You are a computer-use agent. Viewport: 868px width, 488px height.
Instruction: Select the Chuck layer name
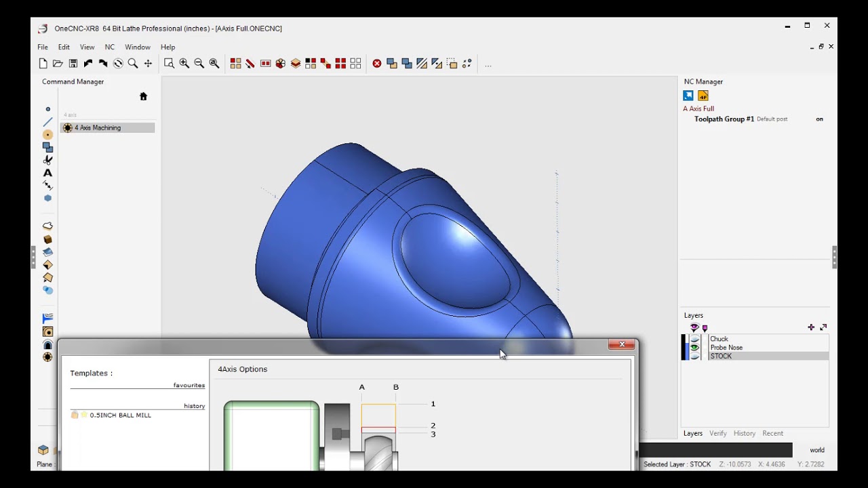coord(719,339)
